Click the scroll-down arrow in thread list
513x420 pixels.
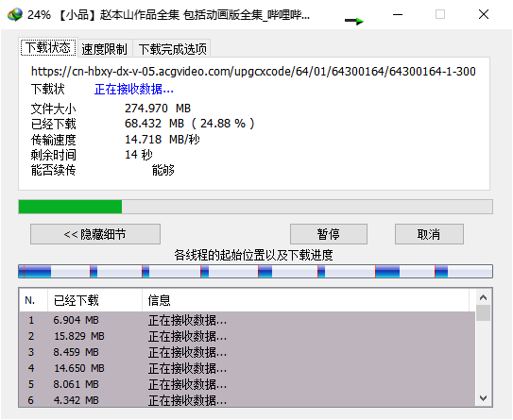(483, 398)
